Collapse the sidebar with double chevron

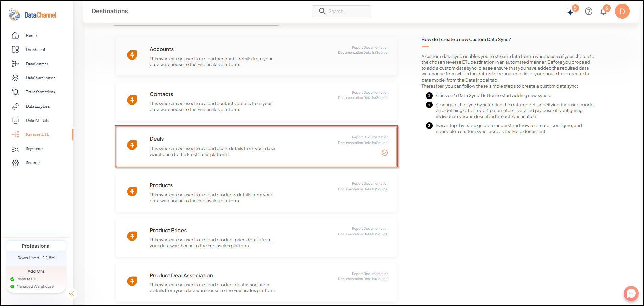click(x=71, y=293)
